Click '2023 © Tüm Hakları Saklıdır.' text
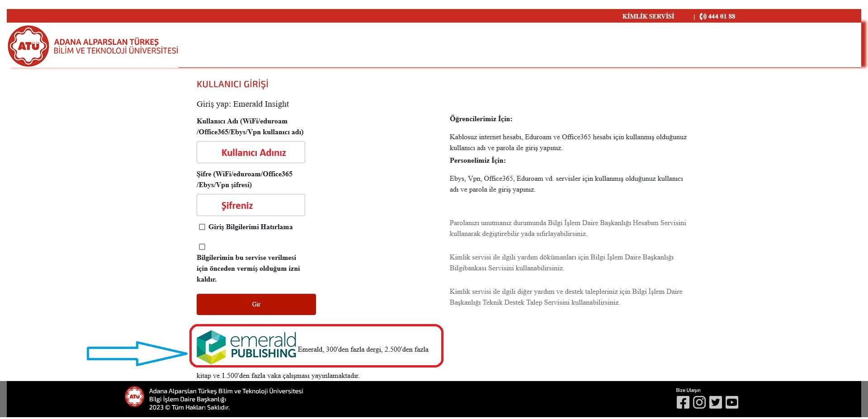Viewport: 868px width, 419px height. pos(189,407)
